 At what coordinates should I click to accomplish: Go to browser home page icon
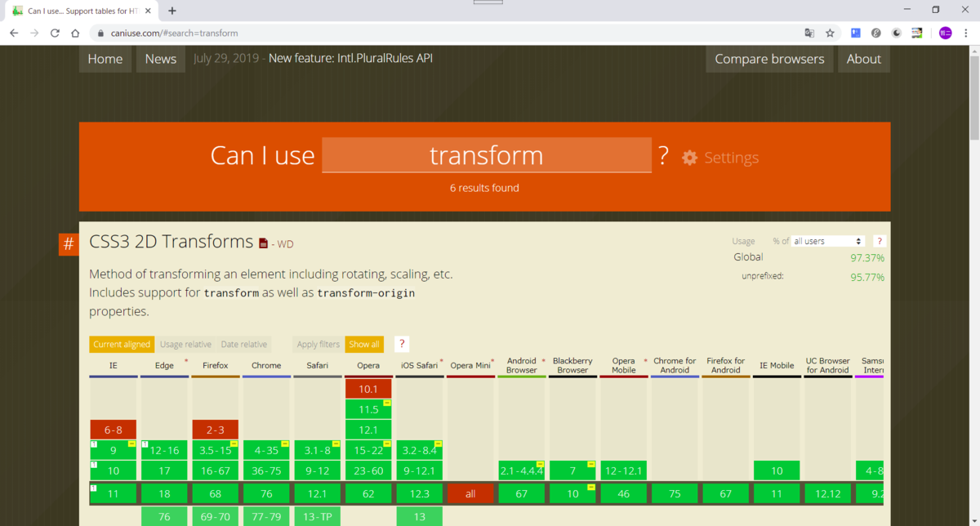75,33
